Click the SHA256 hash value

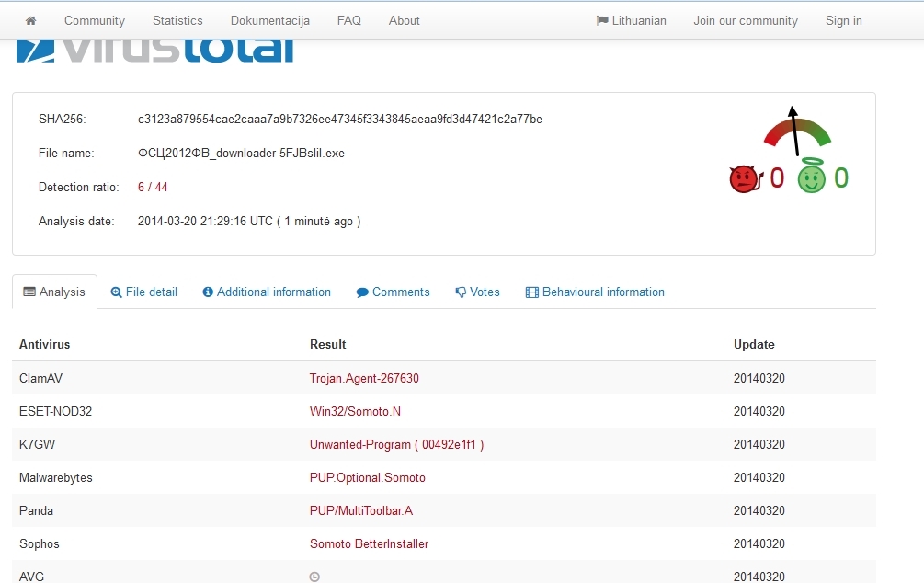[x=339, y=119]
